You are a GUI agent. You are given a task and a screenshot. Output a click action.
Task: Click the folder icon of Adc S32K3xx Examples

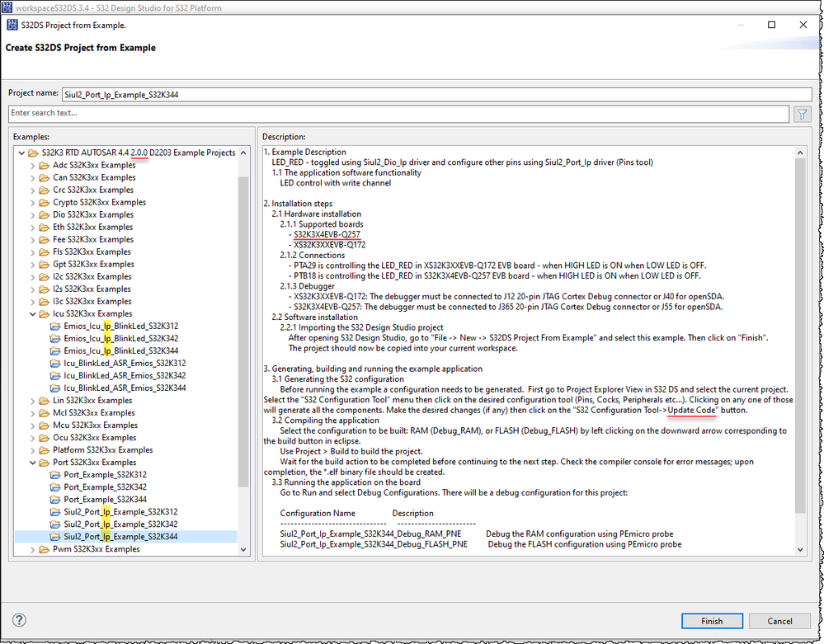[x=45, y=165]
